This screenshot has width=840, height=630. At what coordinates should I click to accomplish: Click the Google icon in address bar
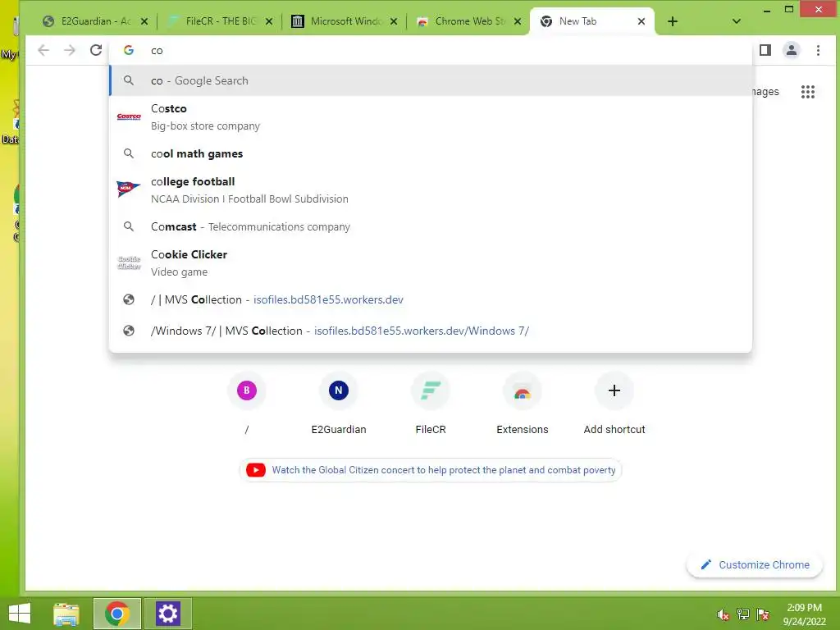129,50
